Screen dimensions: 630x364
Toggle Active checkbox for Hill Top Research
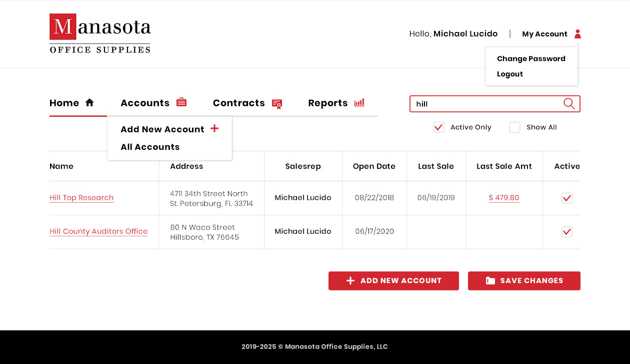pos(566,198)
